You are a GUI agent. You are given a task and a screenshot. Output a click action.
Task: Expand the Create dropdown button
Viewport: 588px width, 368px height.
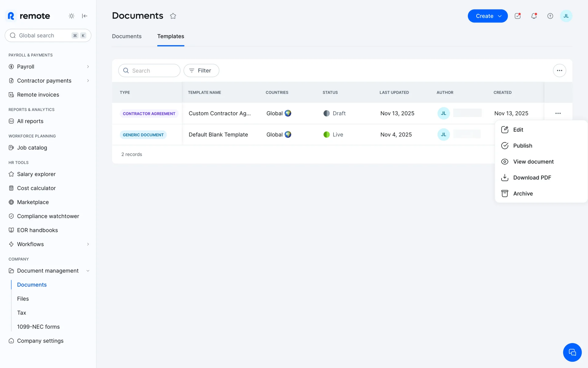[x=488, y=16]
